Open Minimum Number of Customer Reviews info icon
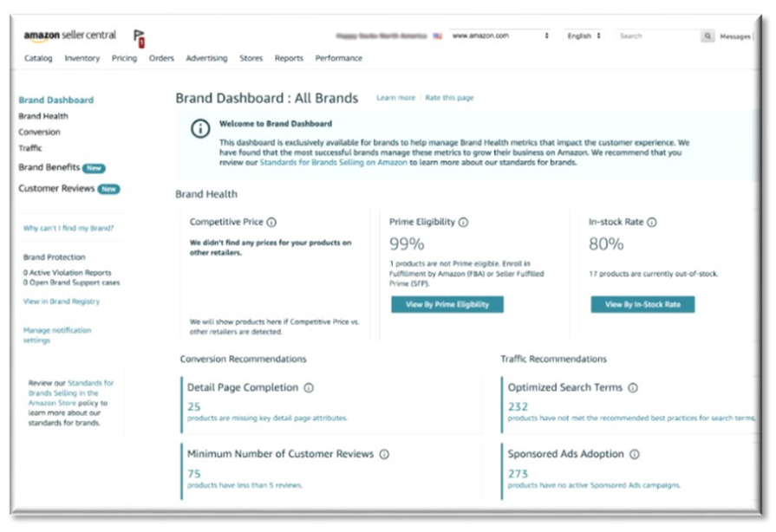Viewport: 776px width, 532px height. click(384, 454)
